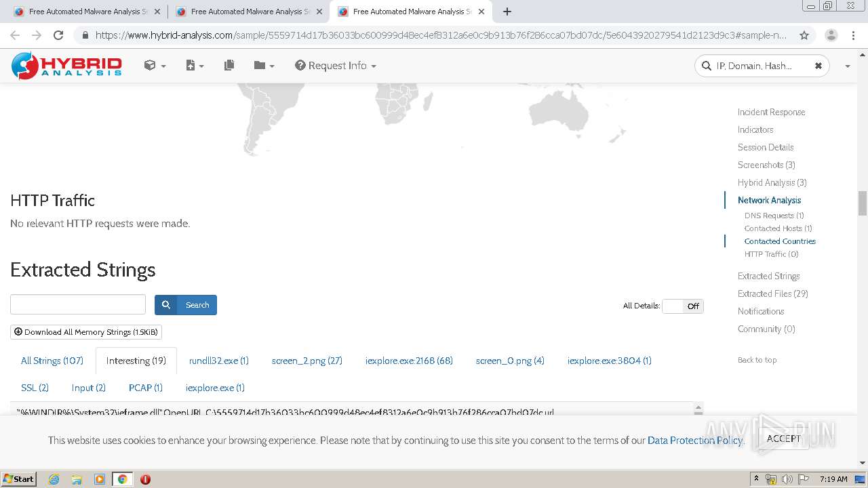This screenshot has height=488, width=868.
Task: Accept the cookie notice
Action: pyautogui.click(x=783, y=439)
